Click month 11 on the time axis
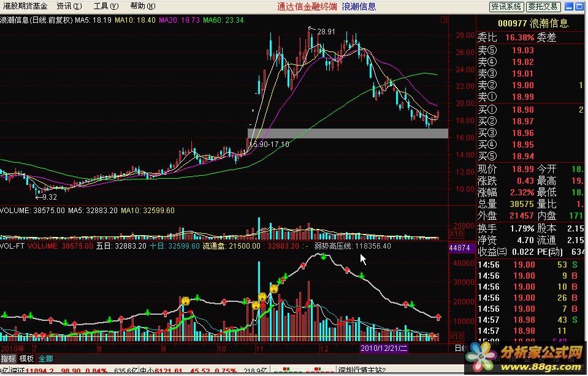Viewport: 588px width, 376px height. (259, 348)
